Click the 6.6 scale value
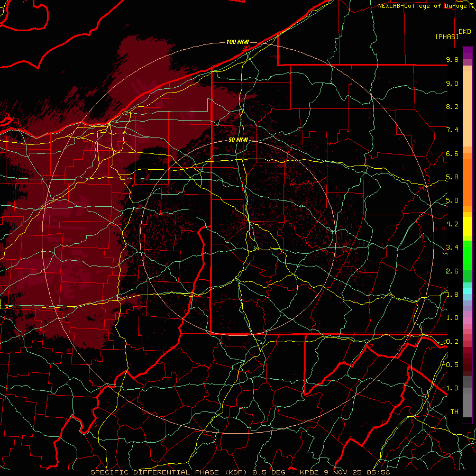Screen dimensions: 476x476 [452, 153]
